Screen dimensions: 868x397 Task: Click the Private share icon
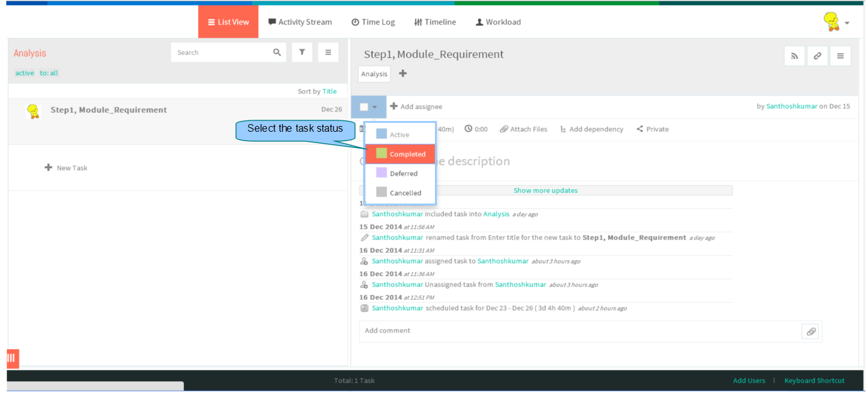[x=640, y=129]
